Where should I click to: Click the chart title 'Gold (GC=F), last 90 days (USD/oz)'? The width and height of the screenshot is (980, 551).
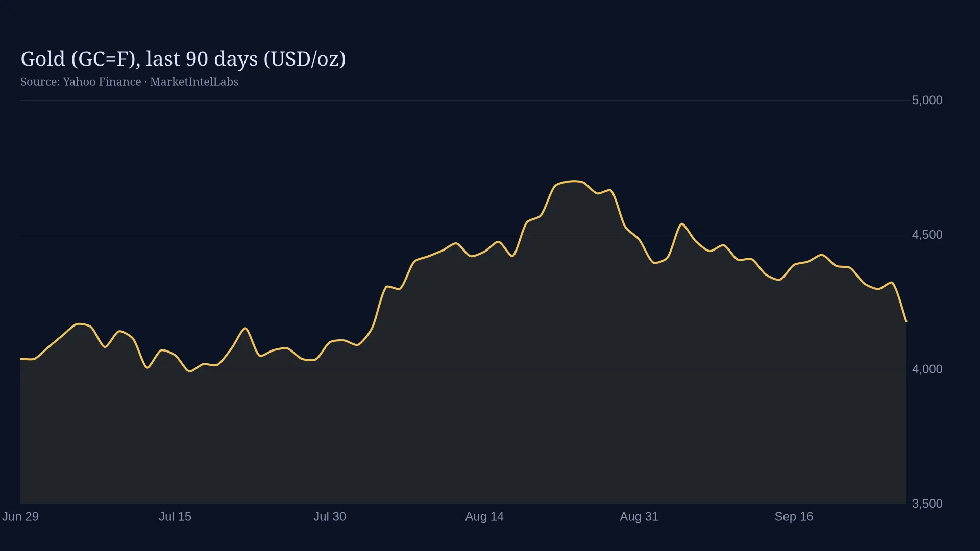[183, 59]
